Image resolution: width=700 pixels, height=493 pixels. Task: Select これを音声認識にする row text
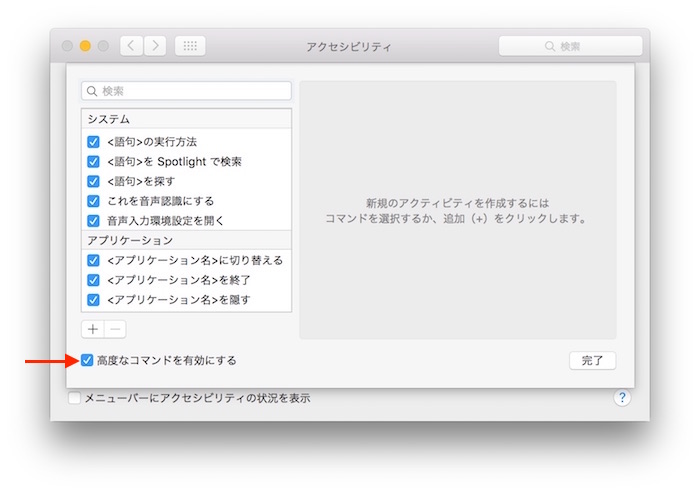pos(160,201)
